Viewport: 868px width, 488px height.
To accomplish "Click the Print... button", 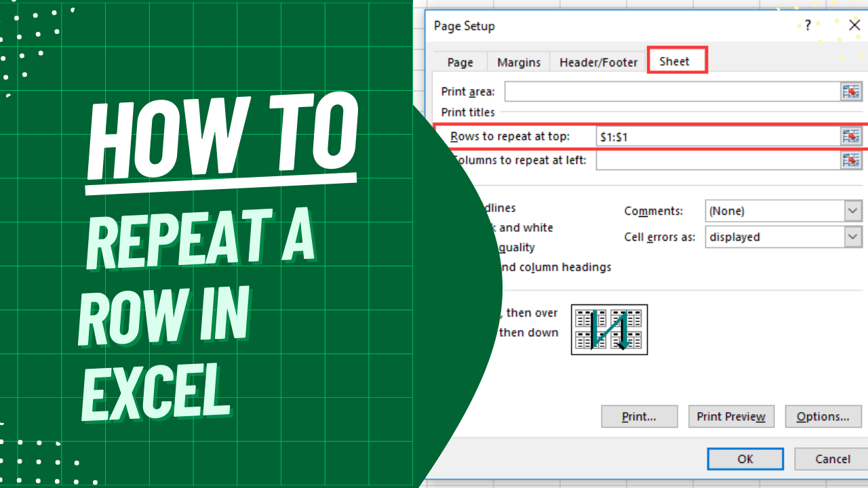I will click(x=639, y=416).
